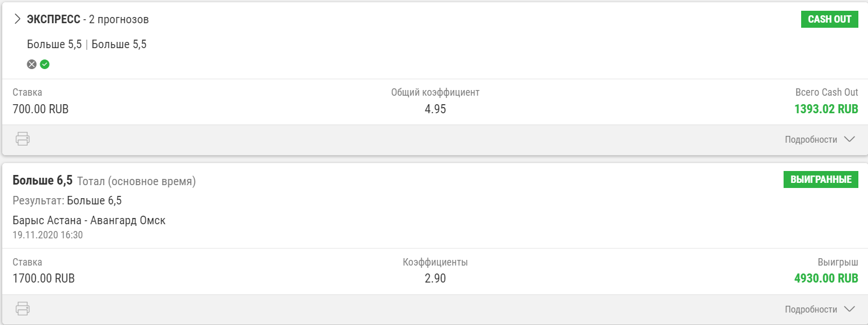Select the Больше 6,5 bet heading
Screen dimensions: 868x325
[x=42, y=181]
